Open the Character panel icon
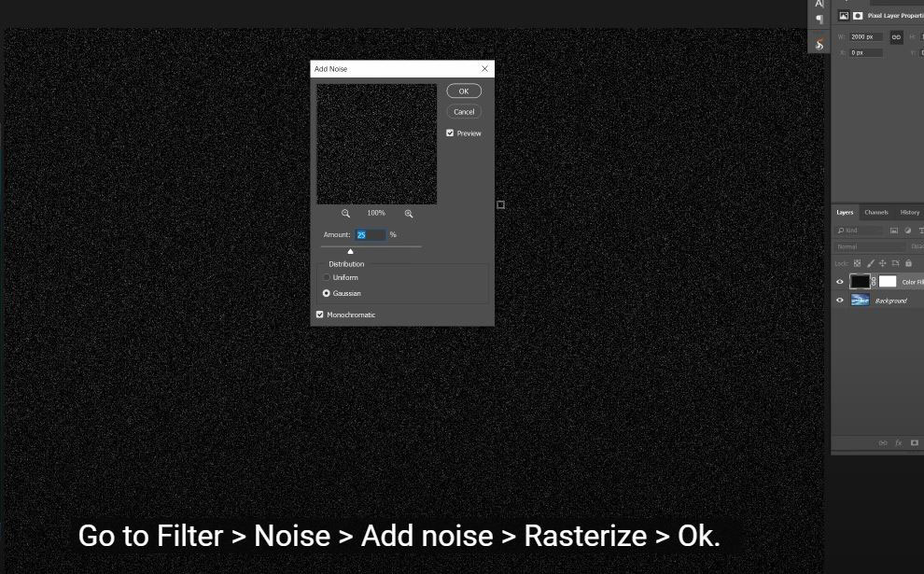Image resolution: width=924 pixels, height=574 pixels. 819,4
